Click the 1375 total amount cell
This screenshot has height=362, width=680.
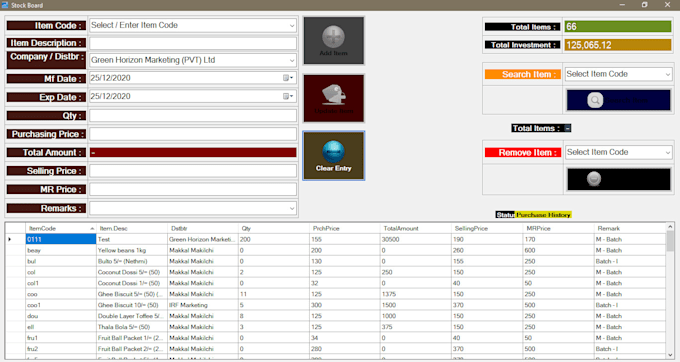click(416, 294)
